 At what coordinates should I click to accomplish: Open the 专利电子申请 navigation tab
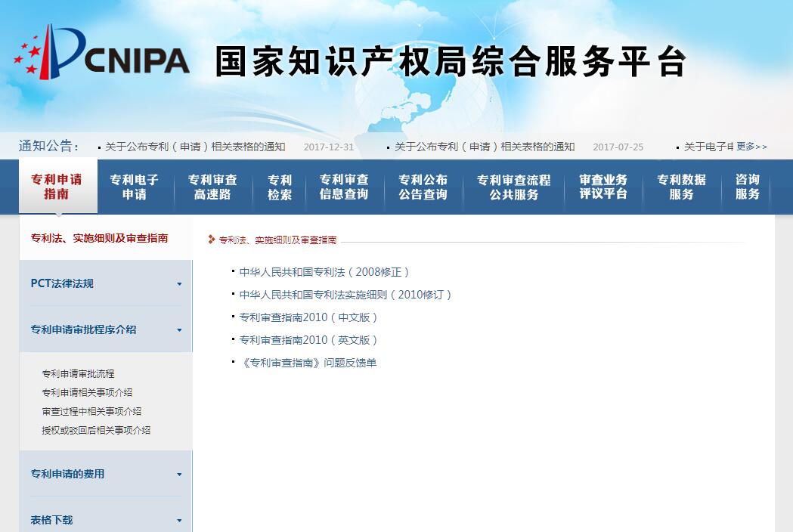pyautogui.click(x=134, y=187)
